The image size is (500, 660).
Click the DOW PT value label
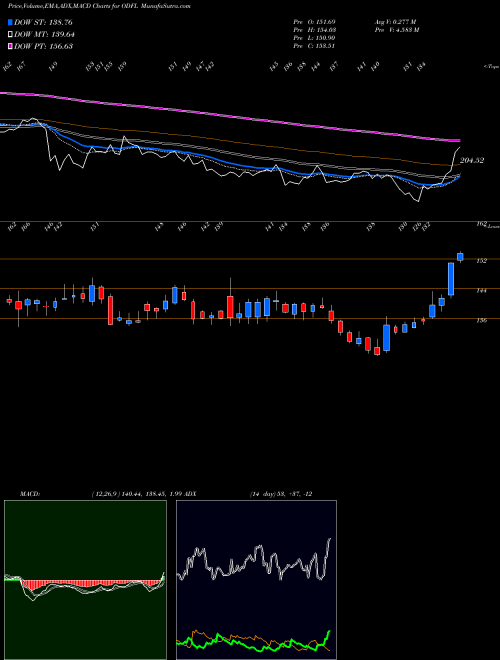[44, 46]
